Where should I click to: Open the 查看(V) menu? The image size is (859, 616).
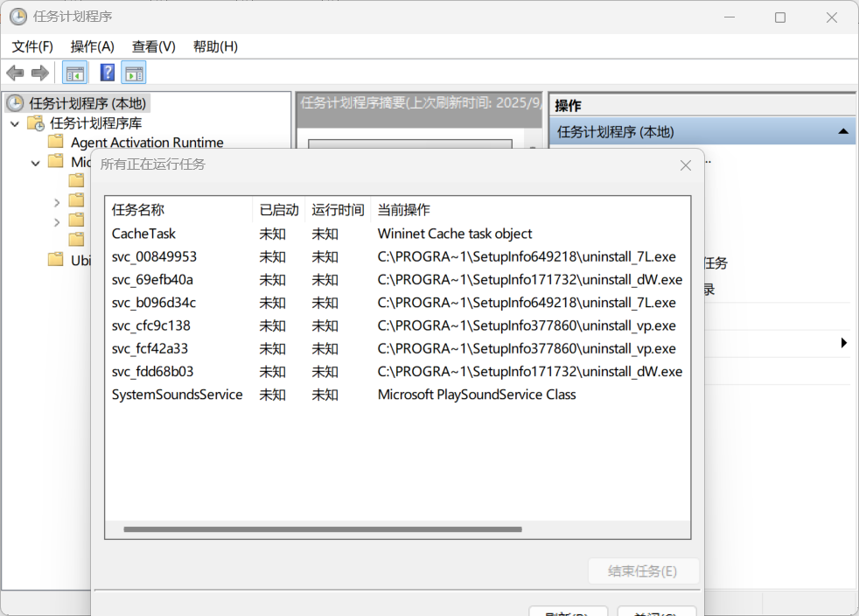(152, 46)
